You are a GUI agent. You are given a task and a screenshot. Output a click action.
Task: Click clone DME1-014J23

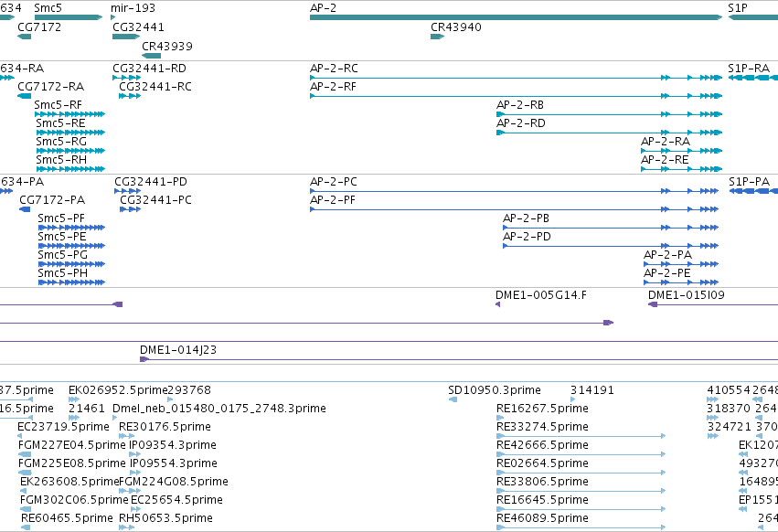[459, 359]
